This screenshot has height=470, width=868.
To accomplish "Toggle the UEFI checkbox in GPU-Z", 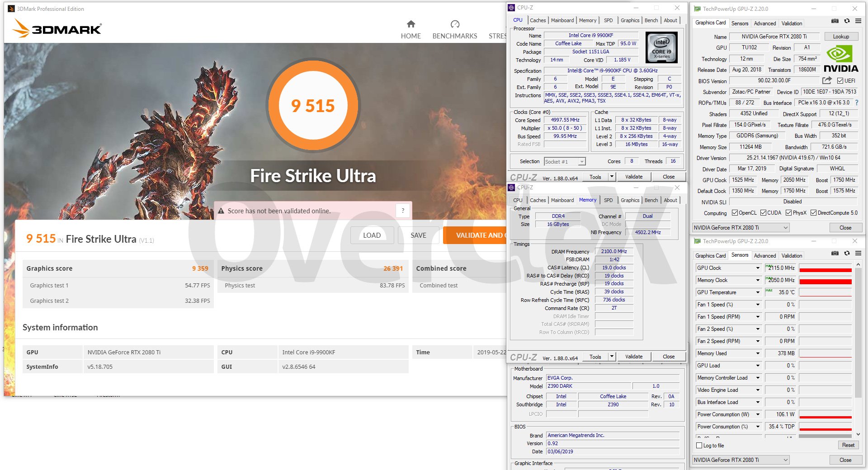I will 840,81.
